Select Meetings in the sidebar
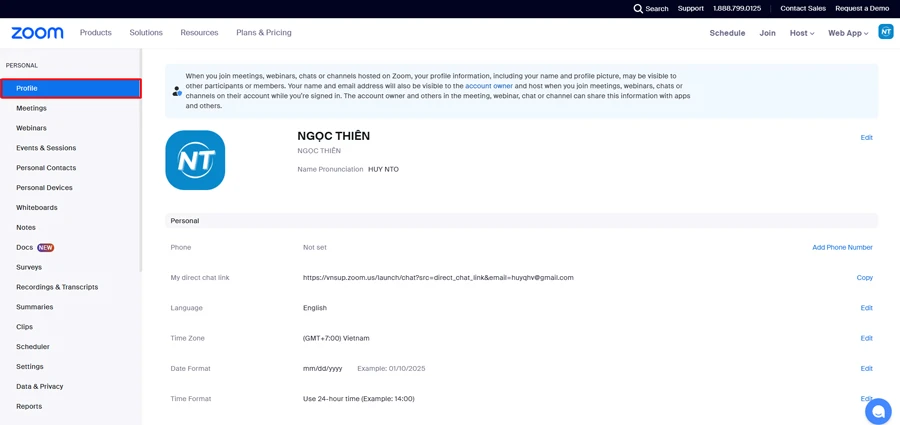This screenshot has width=900, height=425. [x=31, y=108]
